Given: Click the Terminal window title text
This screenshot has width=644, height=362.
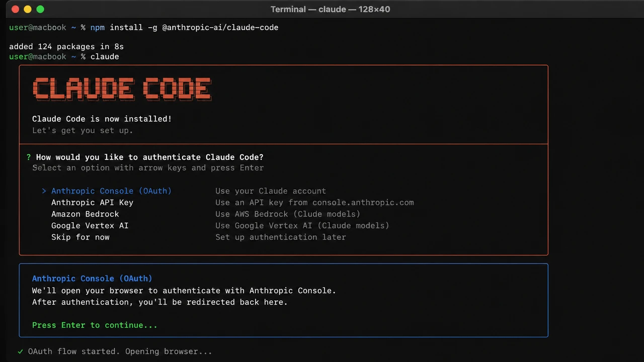Looking at the screenshot, I should (x=330, y=9).
